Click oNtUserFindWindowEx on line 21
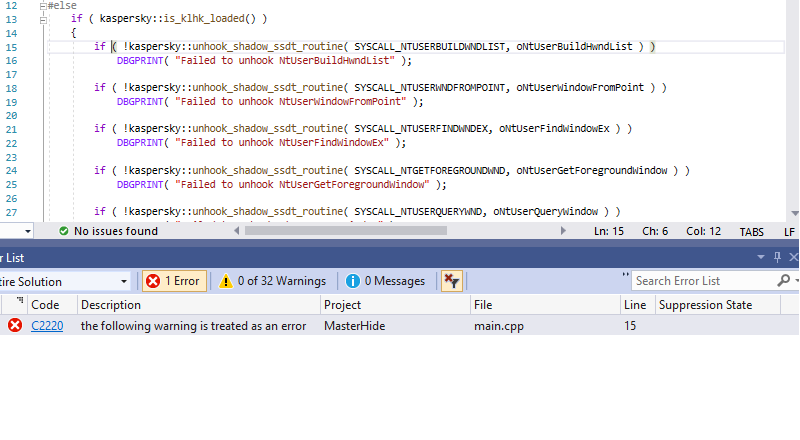Viewport: 800px width, 440px height. point(554,129)
